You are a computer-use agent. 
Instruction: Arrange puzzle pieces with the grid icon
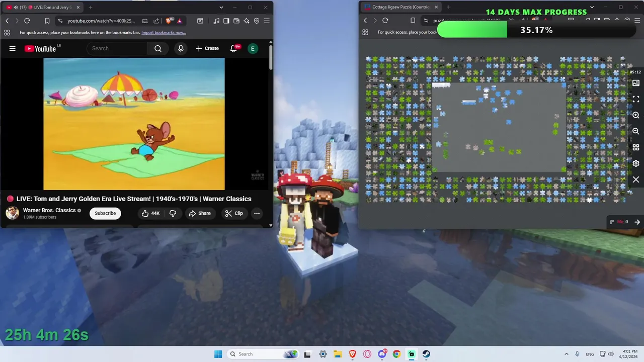pyautogui.click(x=636, y=147)
